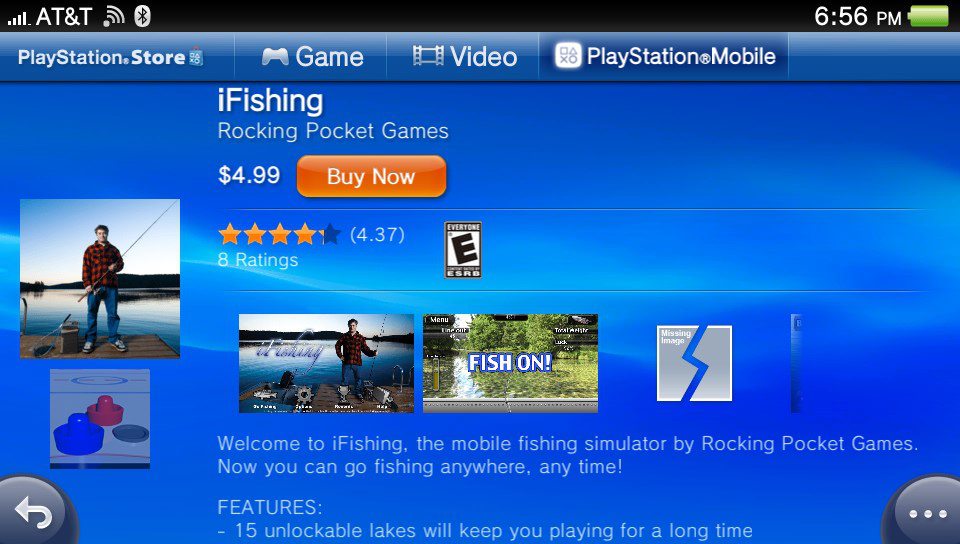Open the iFishing menu screenshot thumbnail
The height and width of the screenshot is (544, 960).
pos(326,363)
